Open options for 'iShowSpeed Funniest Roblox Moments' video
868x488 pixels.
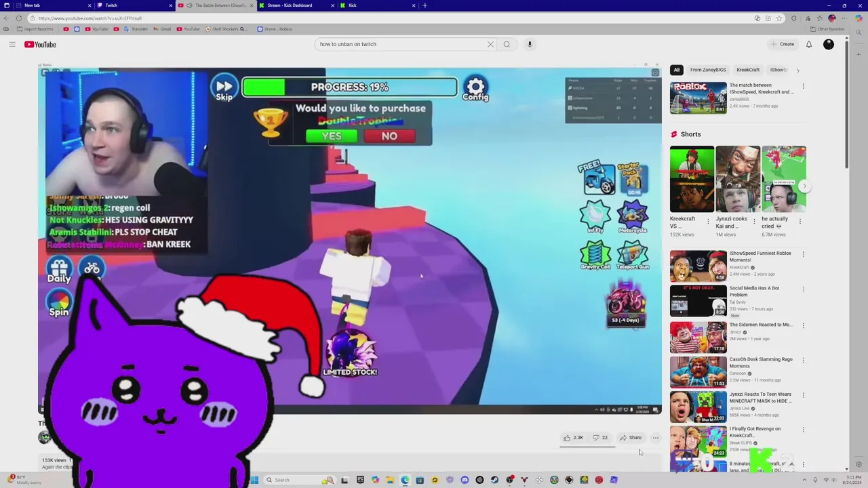[x=804, y=254]
